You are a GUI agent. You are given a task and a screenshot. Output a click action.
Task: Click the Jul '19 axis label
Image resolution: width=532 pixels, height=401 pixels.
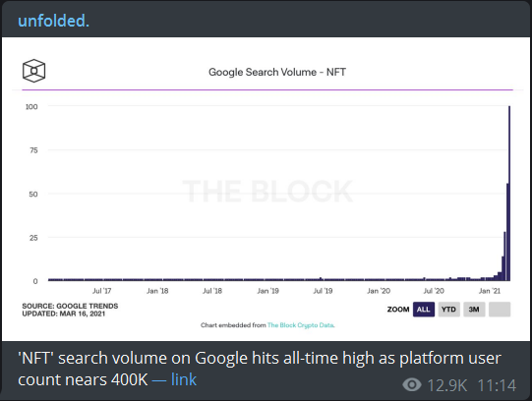323,291
